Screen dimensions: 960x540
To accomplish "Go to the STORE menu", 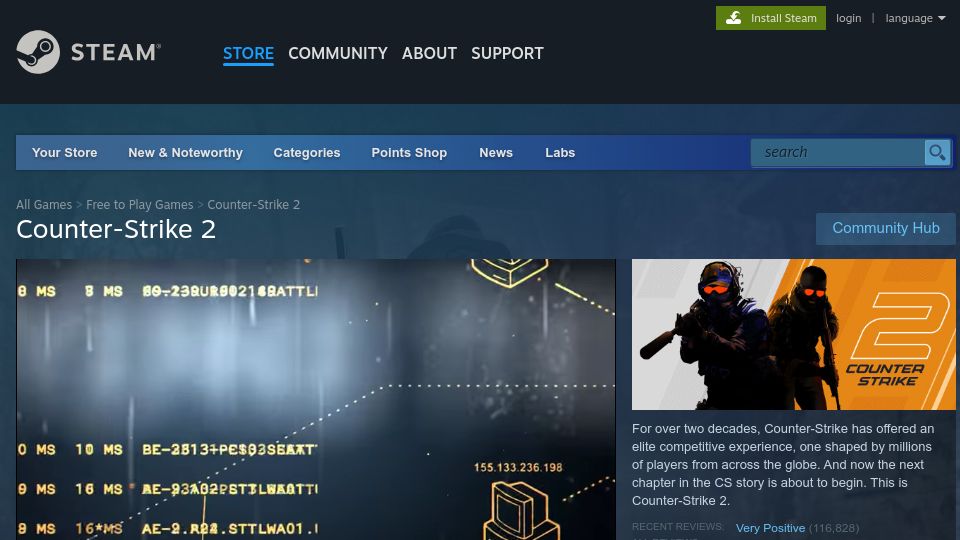I will click(248, 53).
